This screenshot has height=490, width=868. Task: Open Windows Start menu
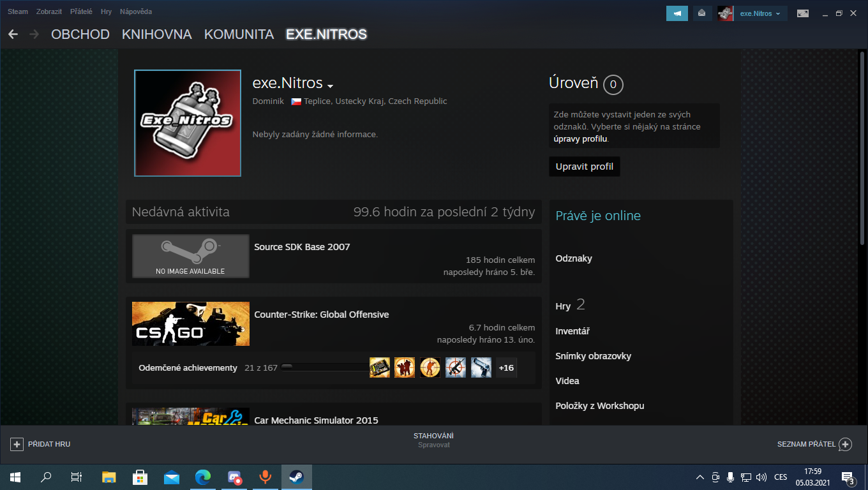(x=15, y=477)
